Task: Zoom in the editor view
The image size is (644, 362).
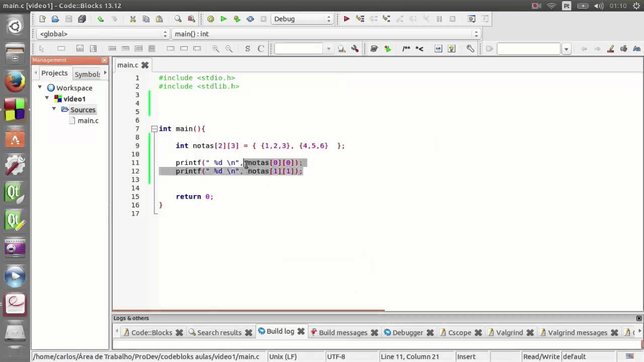Action: [x=216, y=49]
